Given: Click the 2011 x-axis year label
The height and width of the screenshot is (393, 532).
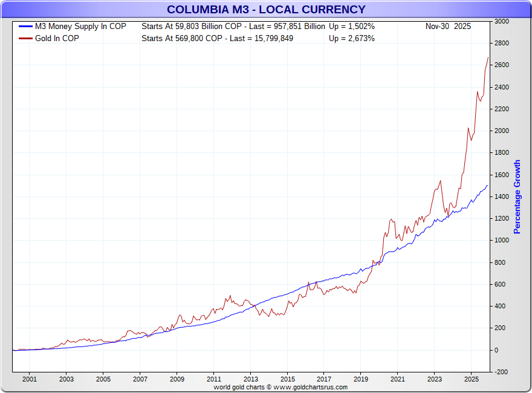Looking at the screenshot, I should pyautogui.click(x=214, y=379).
